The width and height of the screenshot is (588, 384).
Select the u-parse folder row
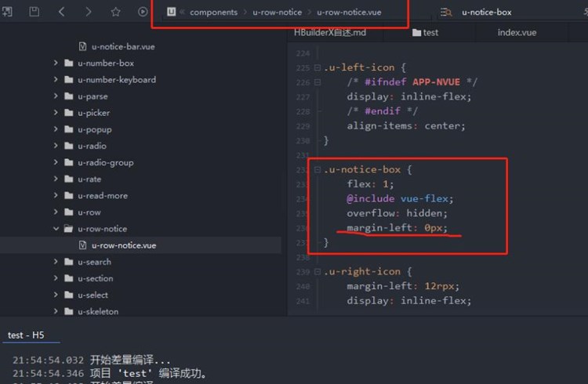93,96
